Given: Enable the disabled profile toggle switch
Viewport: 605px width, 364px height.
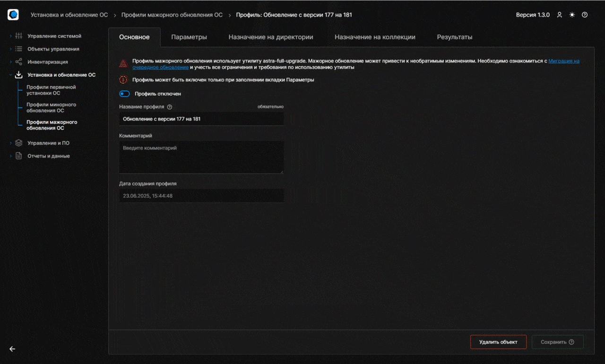Looking at the screenshot, I should click(124, 94).
